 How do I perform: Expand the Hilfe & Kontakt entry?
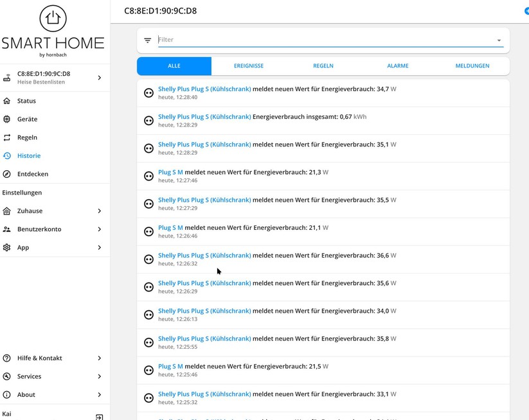tap(99, 358)
